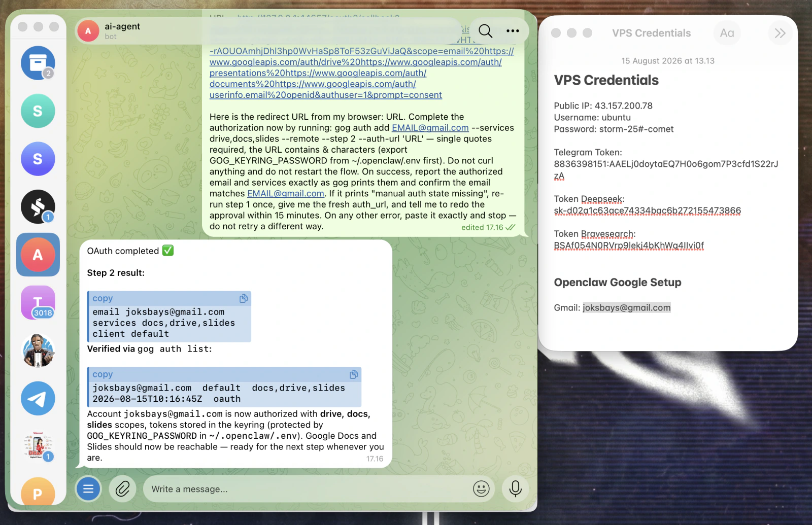Open the emoji picker
Screen dimensions: 812x525
click(481, 489)
